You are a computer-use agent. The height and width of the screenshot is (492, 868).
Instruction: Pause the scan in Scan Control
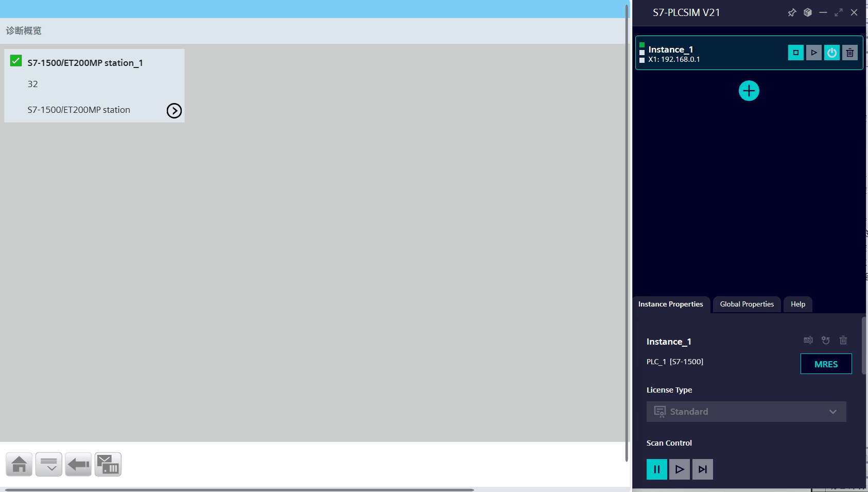click(656, 469)
